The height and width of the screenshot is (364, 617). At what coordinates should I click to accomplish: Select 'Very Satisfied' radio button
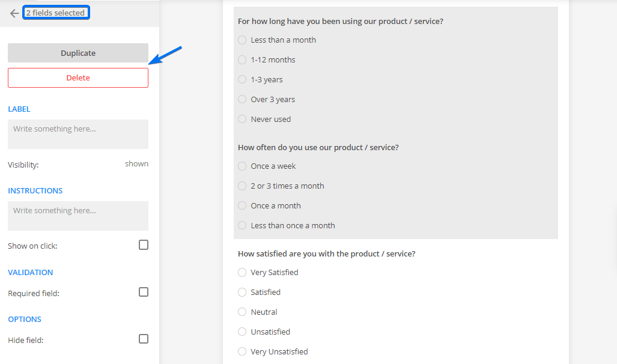pos(242,272)
